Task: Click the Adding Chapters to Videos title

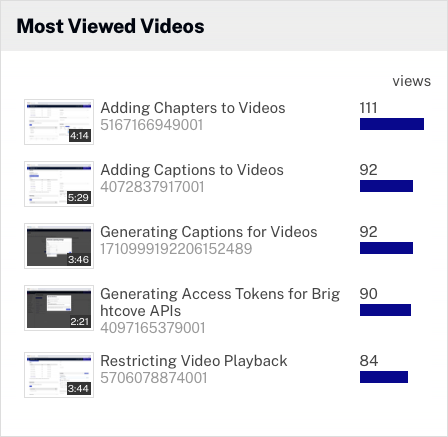Action: [193, 108]
